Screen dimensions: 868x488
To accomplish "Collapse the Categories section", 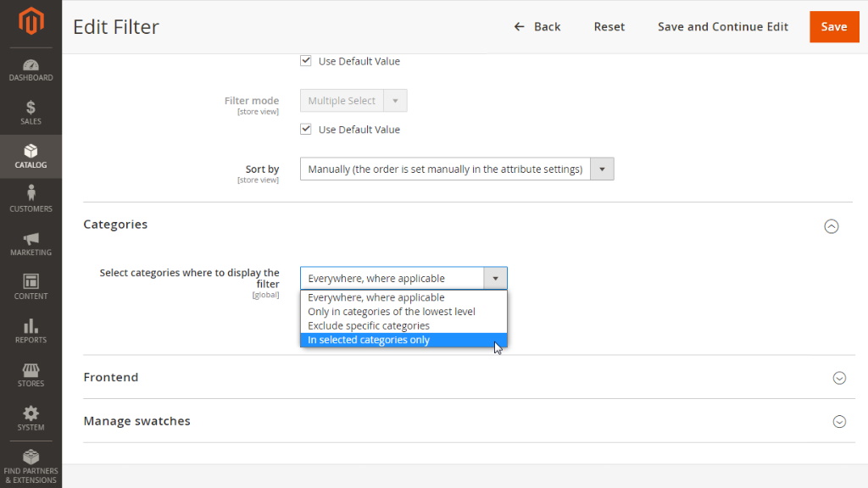I will tap(831, 225).
